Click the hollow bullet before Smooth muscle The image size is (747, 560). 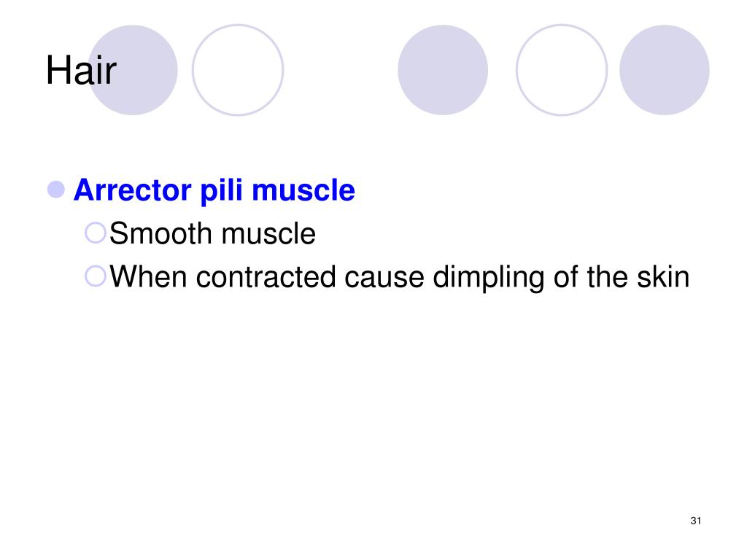[x=96, y=233]
